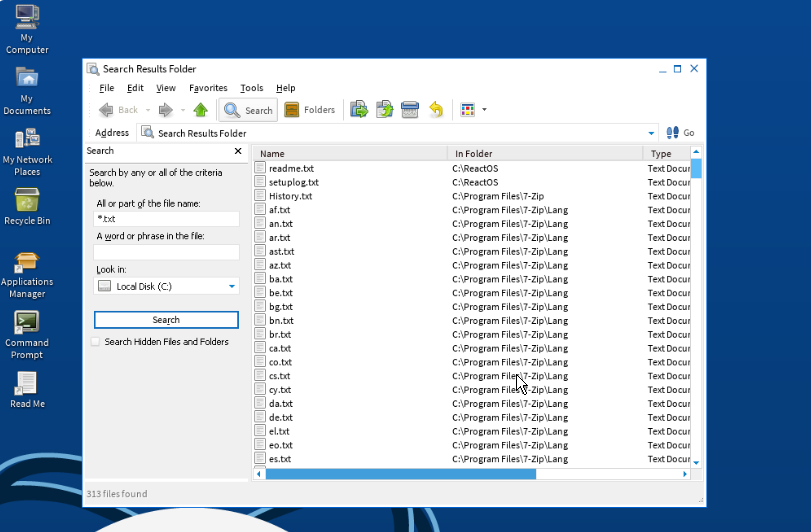Open the Back history dropdown arrow
Viewport: 811px width, 532px height.
pos(148,110)
